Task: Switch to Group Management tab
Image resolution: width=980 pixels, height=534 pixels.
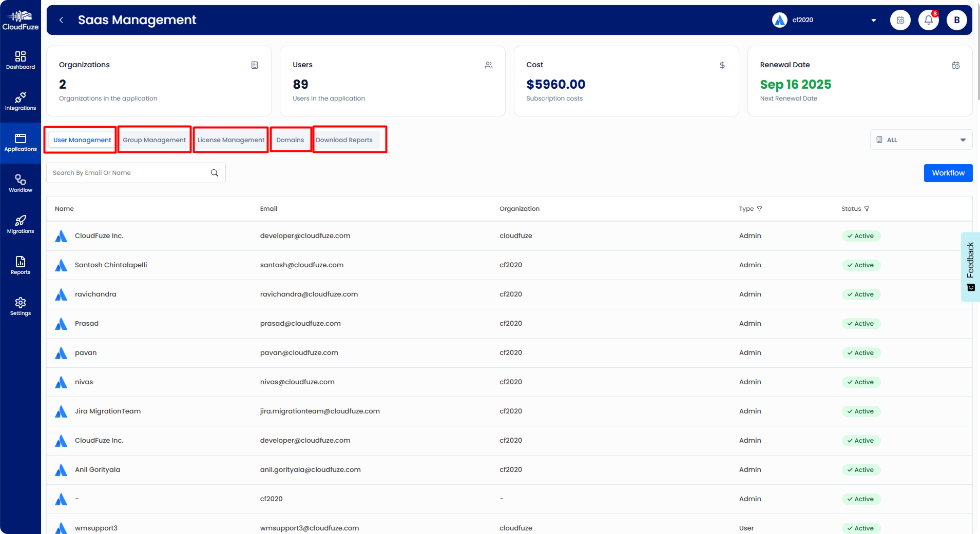Action: click(x=155, y=140)
